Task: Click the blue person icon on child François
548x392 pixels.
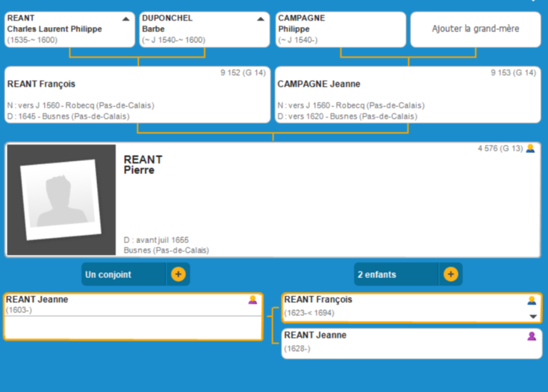Action: 532,300
